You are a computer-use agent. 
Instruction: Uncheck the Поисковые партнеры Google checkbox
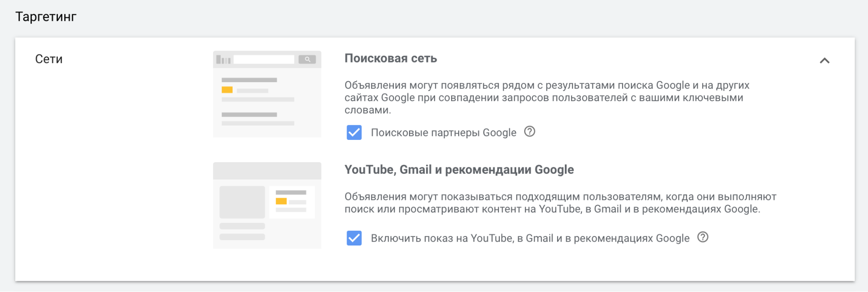(x=354, y=133)
